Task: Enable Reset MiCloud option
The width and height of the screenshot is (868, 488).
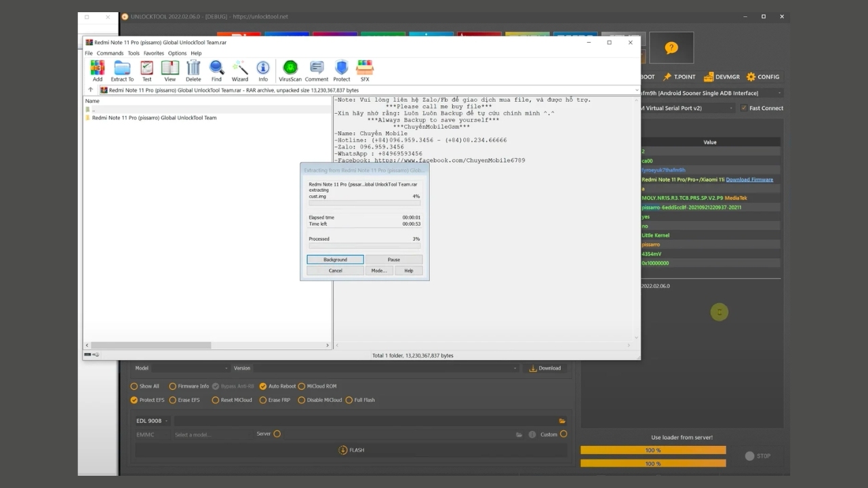Action: tap(215, 400)
